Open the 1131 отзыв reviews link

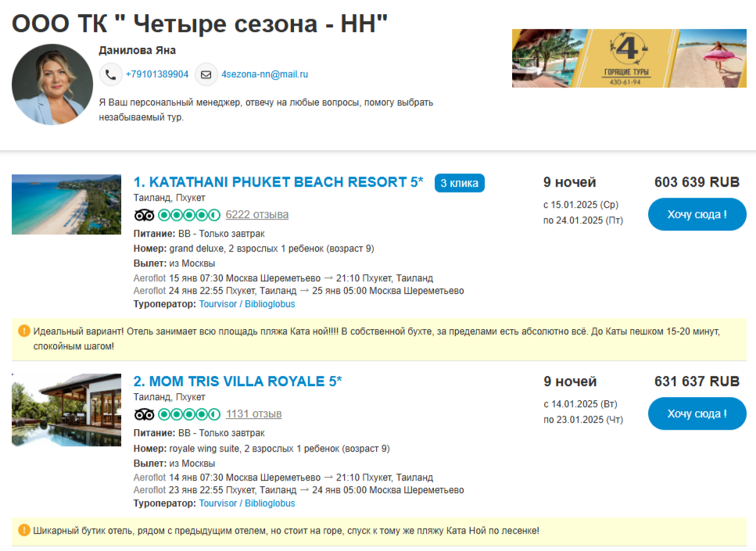point(253,413)
